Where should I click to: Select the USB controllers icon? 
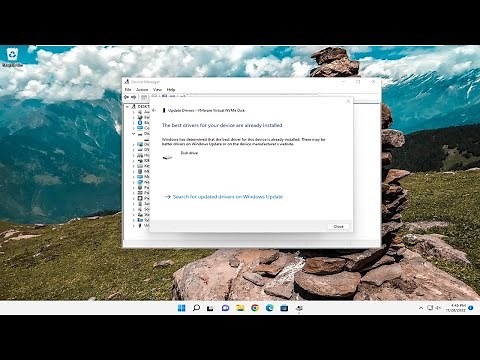coord(140,226)
